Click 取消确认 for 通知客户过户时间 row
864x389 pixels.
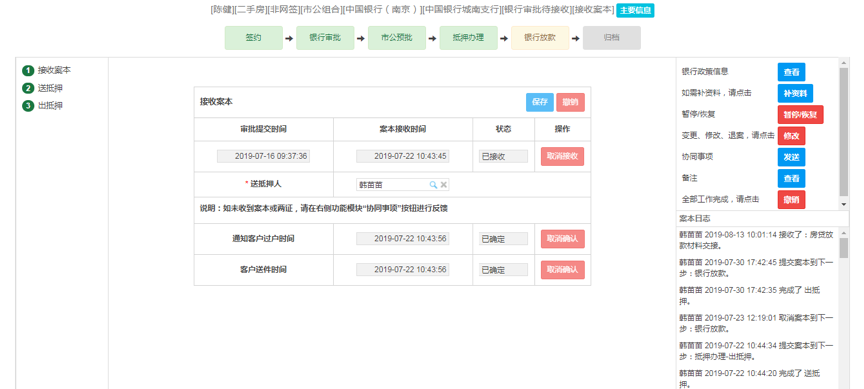[563, 239]
